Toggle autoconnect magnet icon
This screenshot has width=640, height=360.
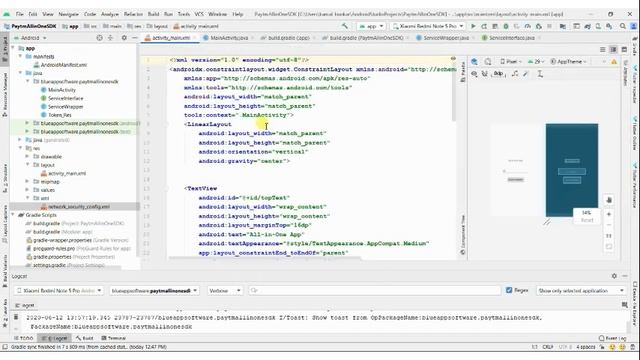485,74
